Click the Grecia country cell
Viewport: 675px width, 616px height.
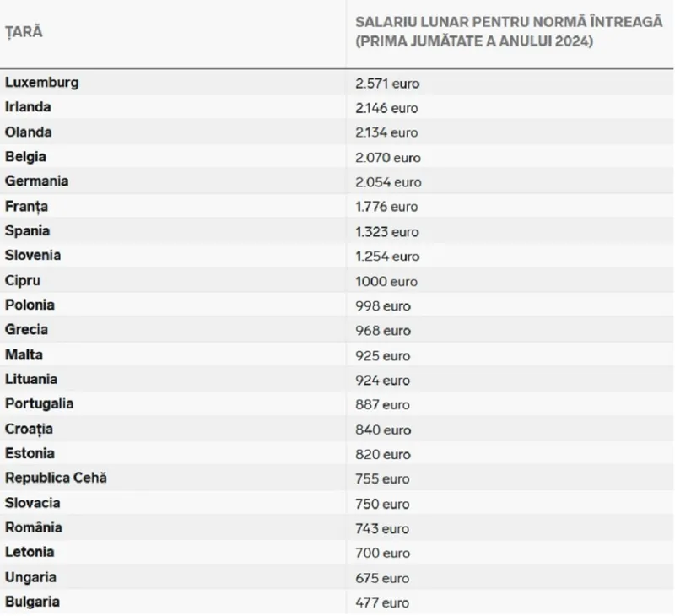click(27, 330)
